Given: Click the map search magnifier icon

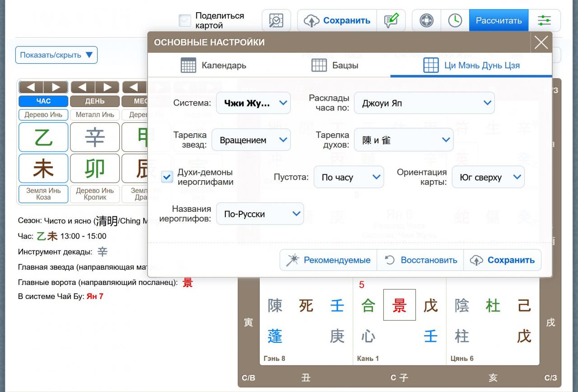Looking at the screenshot, I should [276, 21].
